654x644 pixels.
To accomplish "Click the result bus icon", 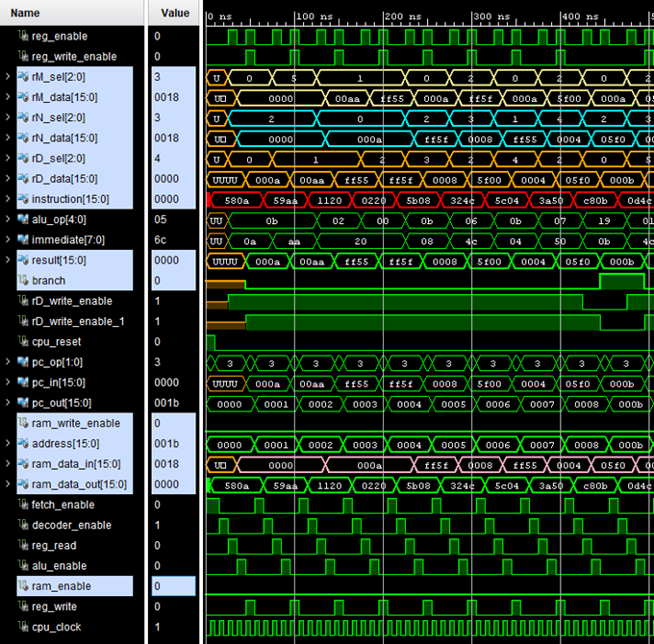I will pyautogui.click(x=23, y=260).
